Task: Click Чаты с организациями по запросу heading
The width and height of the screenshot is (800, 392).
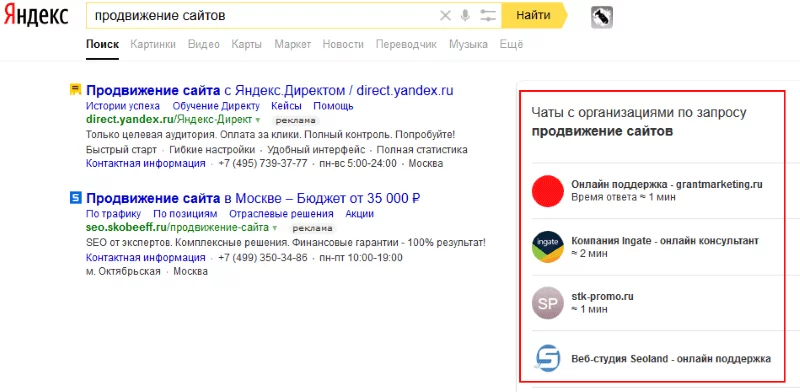Action: tap(638, 122)
